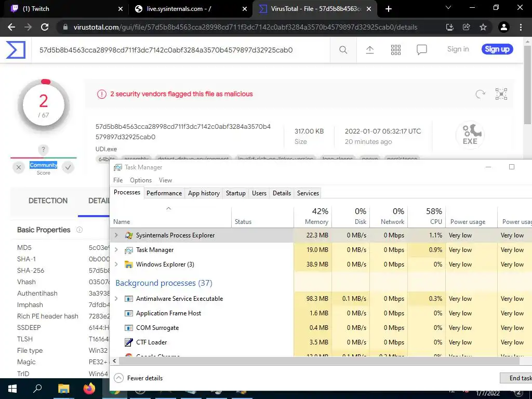Open a new browser tab with plus
This screenshot has width=532, height=399.
[x=389, y=9]
